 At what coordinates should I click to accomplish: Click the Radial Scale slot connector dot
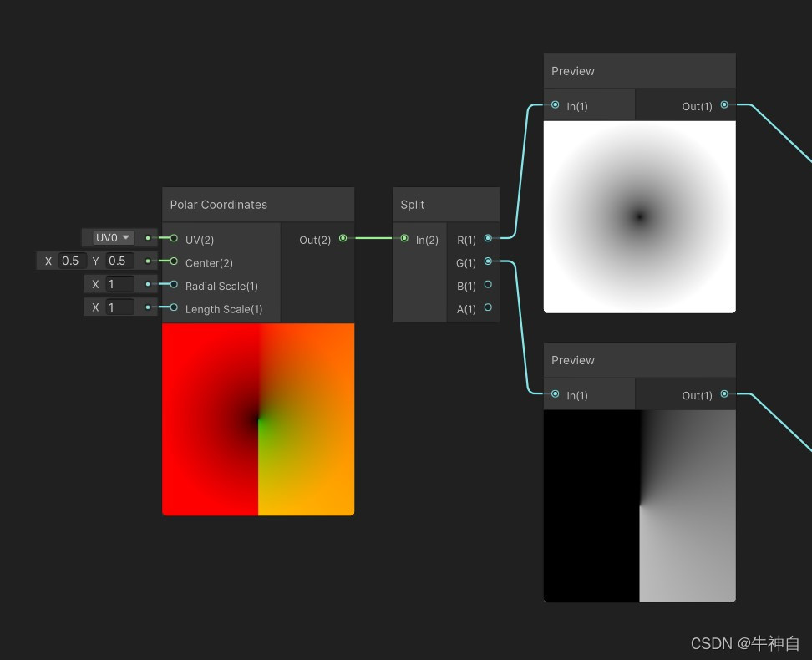point(148,284)
